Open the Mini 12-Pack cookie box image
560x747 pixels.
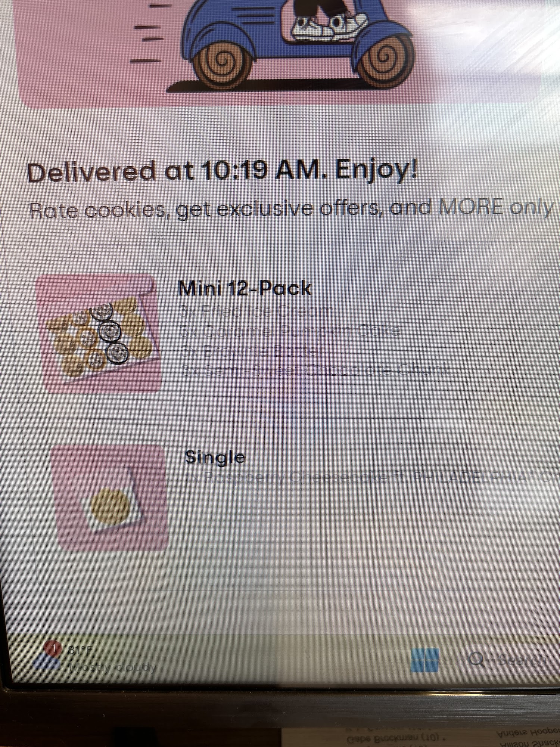pyautogui.click(x=99, y=334)
